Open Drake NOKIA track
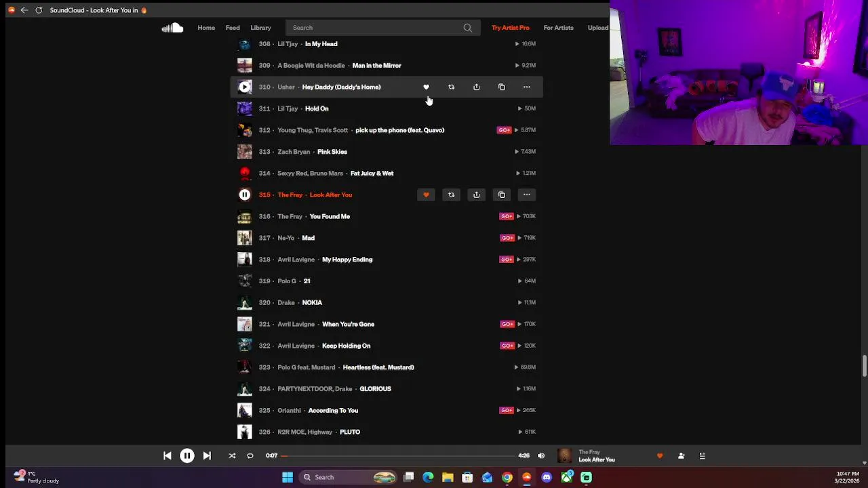The height and width of the screenshot is (488, 868). [x=312, y=303]
